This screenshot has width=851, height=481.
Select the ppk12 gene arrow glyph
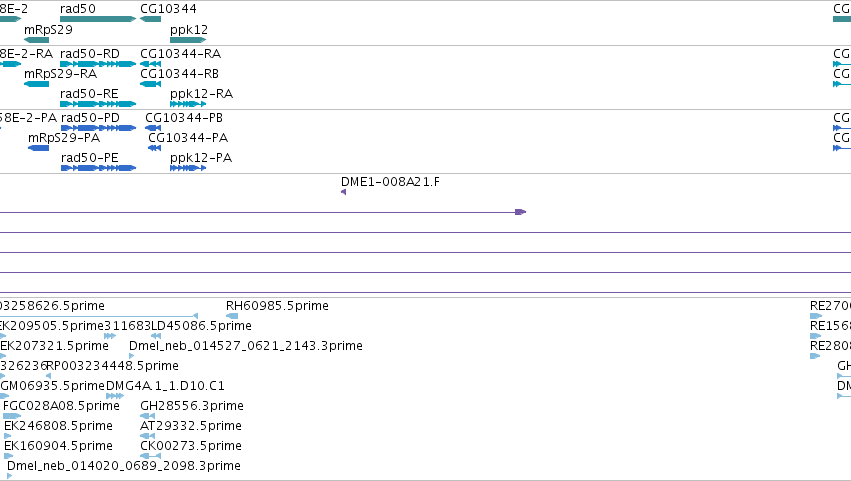188,40
